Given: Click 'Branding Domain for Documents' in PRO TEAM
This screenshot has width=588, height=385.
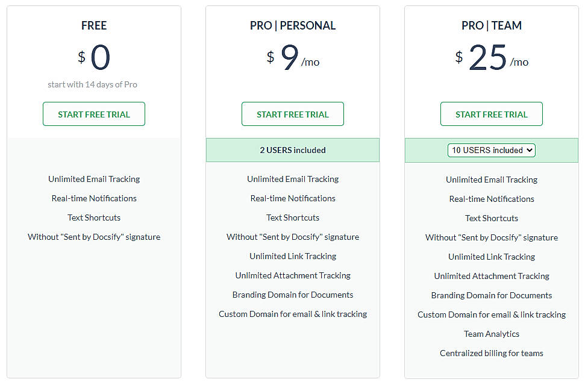Looking at the screenshot, I should 491,295.
